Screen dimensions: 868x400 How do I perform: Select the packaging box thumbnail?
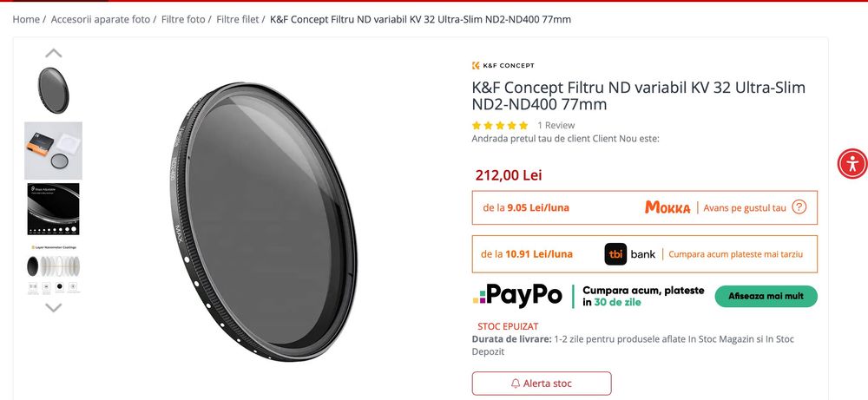pos(53,150)
